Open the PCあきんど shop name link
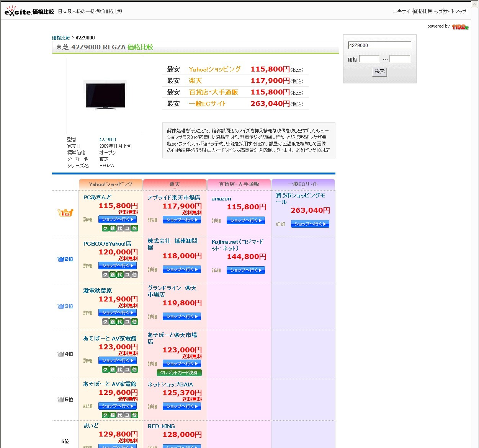 (98, 197)
